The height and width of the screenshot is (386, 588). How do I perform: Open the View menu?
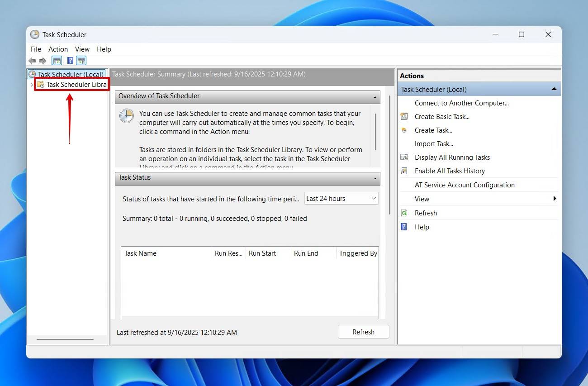point(82,49)
